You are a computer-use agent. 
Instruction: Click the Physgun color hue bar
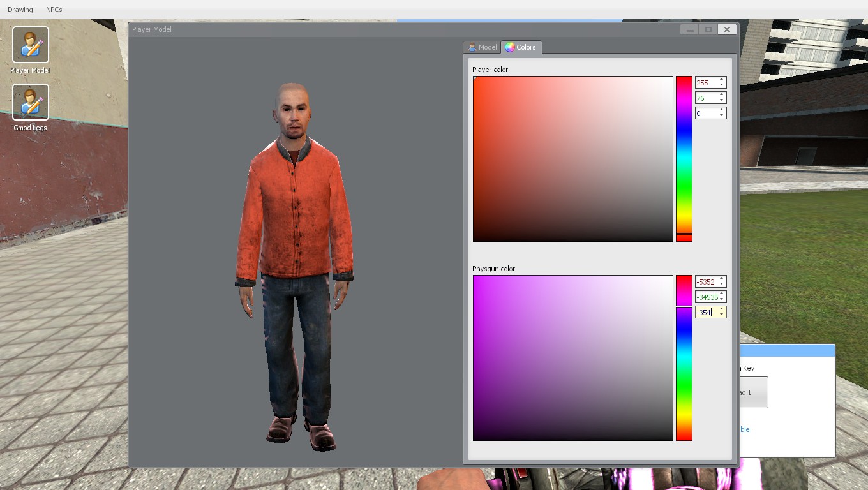[x=684, y=358]
